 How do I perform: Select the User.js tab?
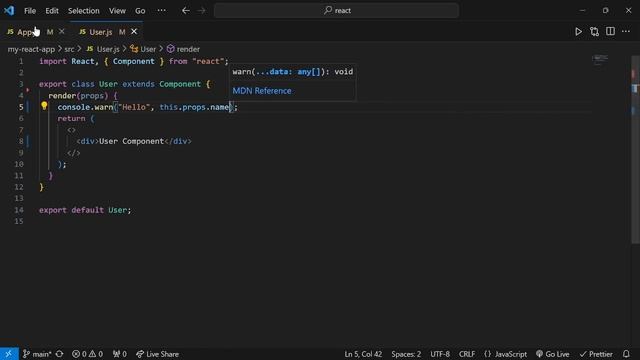pos(100,32)
